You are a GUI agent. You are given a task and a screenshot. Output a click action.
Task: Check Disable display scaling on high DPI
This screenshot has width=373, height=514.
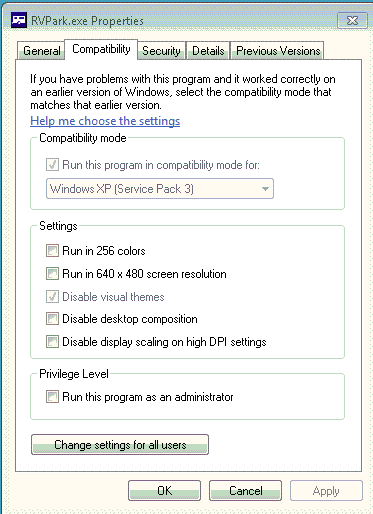click(52, 342)
